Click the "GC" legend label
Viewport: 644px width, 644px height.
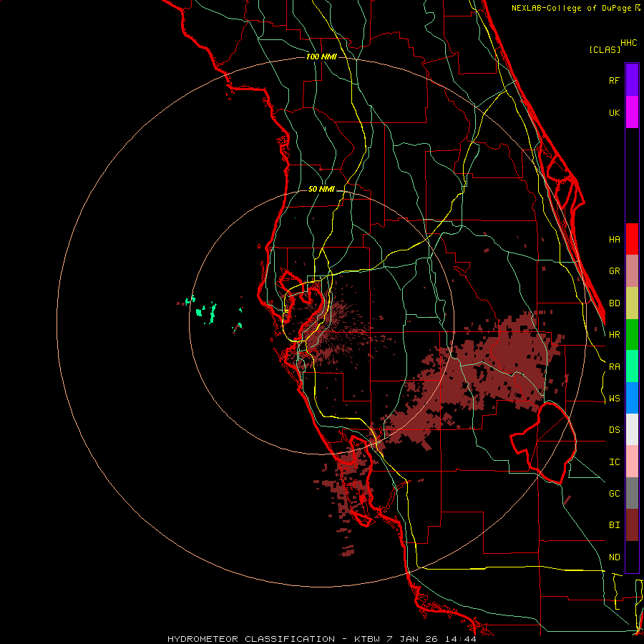tap(614, 494)
